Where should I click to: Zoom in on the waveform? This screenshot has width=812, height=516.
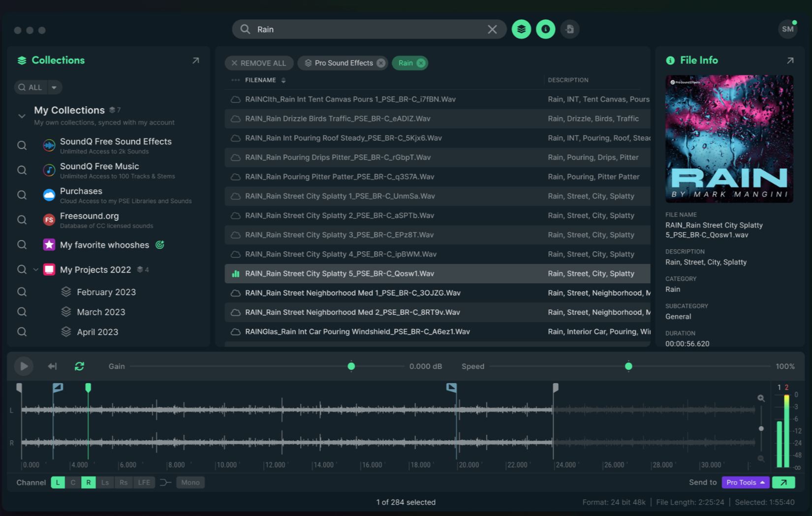(761, 398)
